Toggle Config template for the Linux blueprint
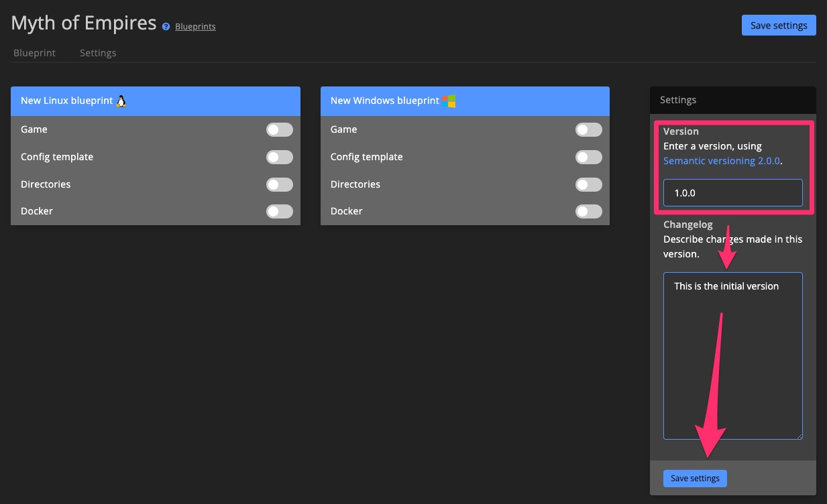This screenshot has height=504, width=827. pyautogui.click(x=280, y=157)
